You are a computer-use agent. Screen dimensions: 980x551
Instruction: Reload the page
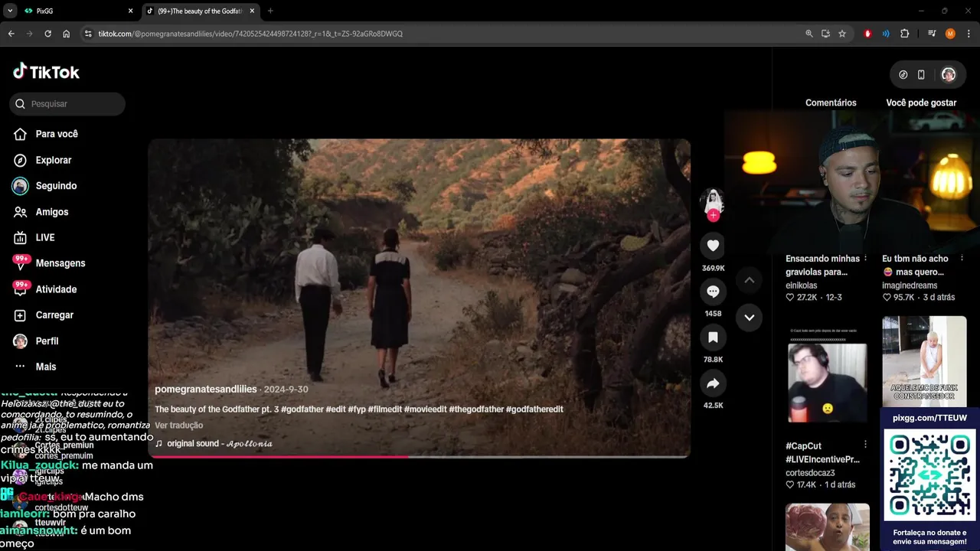[47, 34]
